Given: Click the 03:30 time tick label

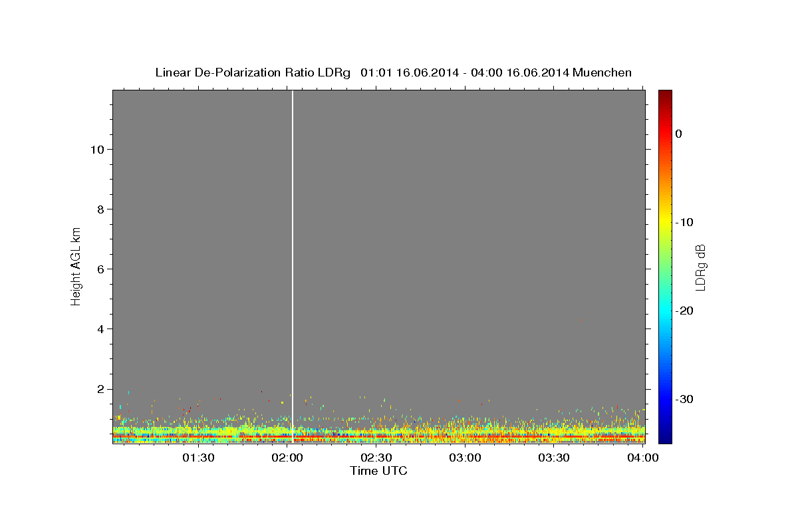Looking at the screenshot, I should [x=554, y=458].
